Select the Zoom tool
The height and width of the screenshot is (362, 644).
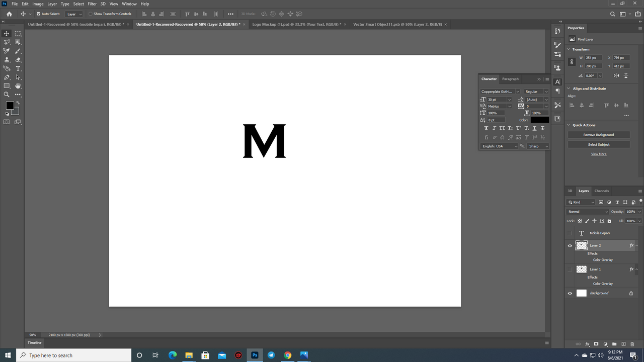7,95
